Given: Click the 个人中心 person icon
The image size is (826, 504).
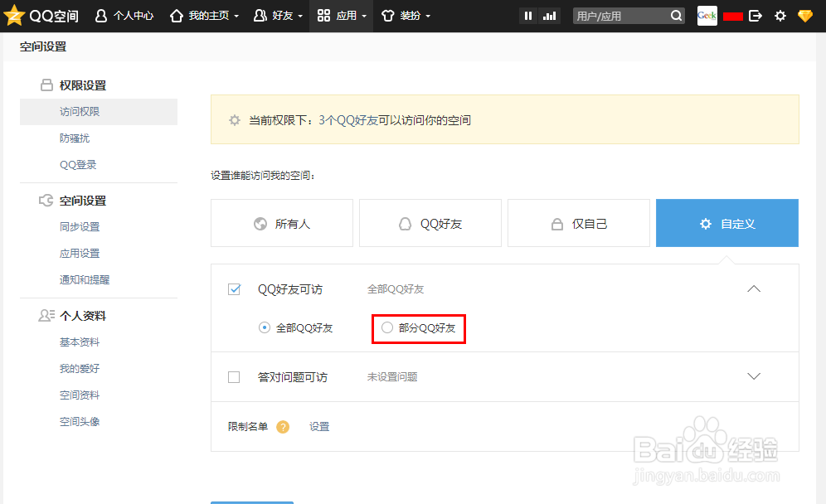Looking at the screenshot, I should [x=100, y=16].
